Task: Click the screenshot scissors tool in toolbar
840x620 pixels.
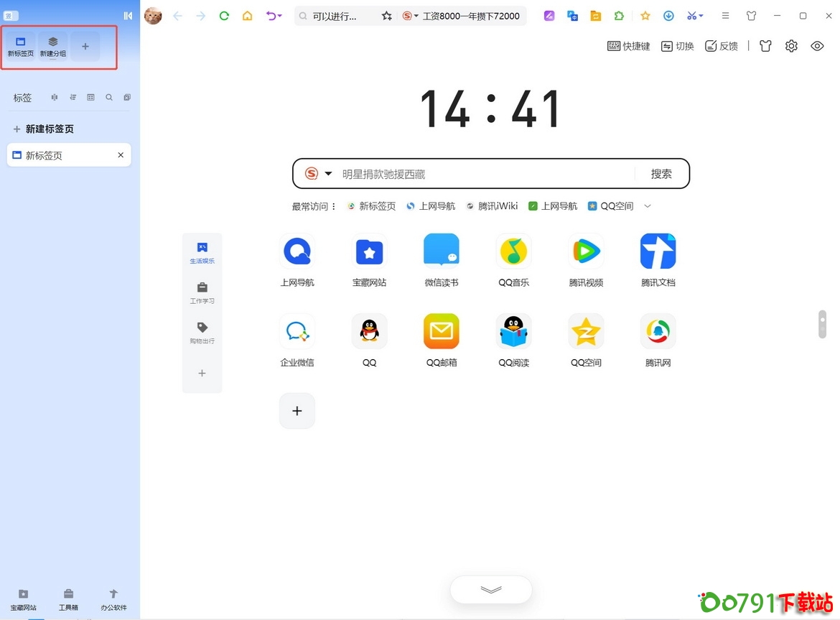Action: coord(690,15)
